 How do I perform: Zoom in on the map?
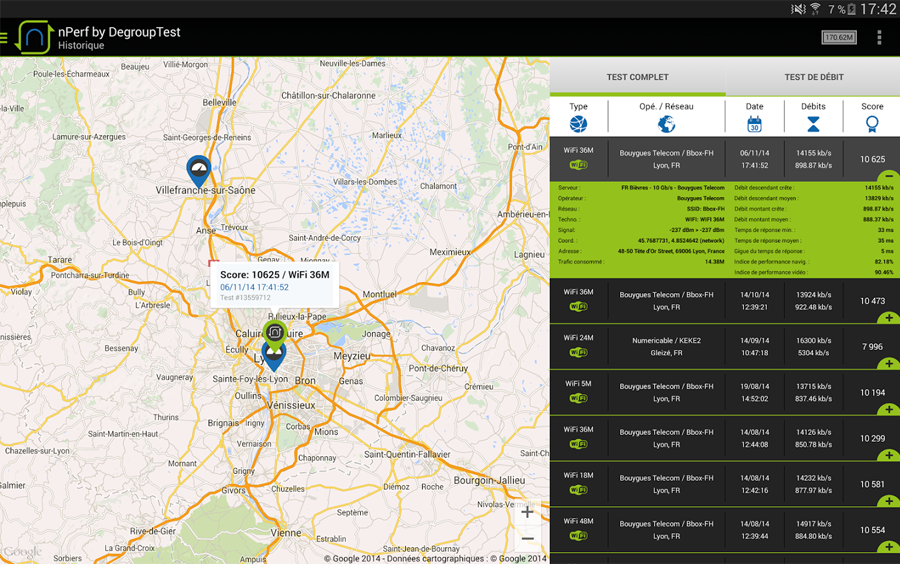coord(527,512)
